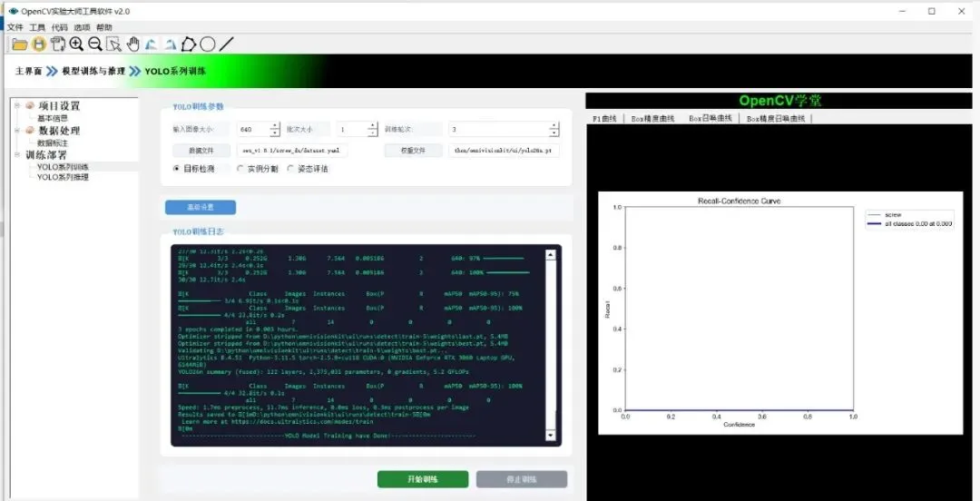980x501 pixels.
Task: Open the 文件 menu
Action: (x=15, y=27)
